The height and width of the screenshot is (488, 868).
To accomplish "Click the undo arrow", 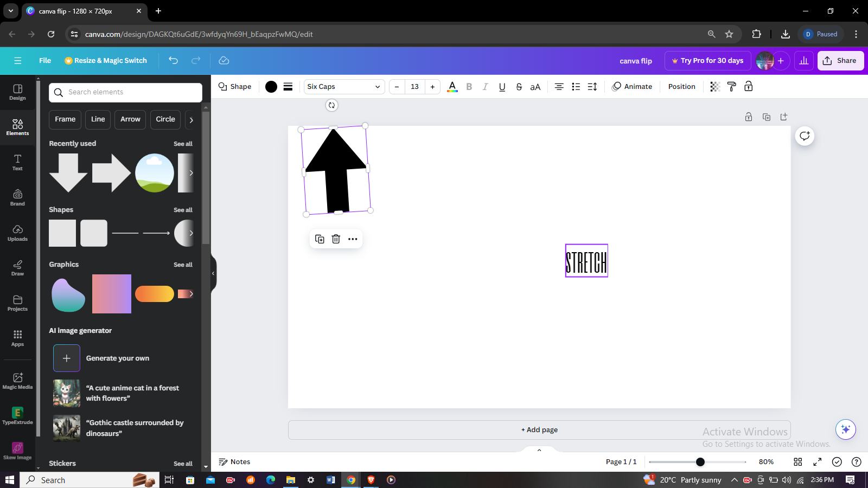I will [x=173, y=61].
